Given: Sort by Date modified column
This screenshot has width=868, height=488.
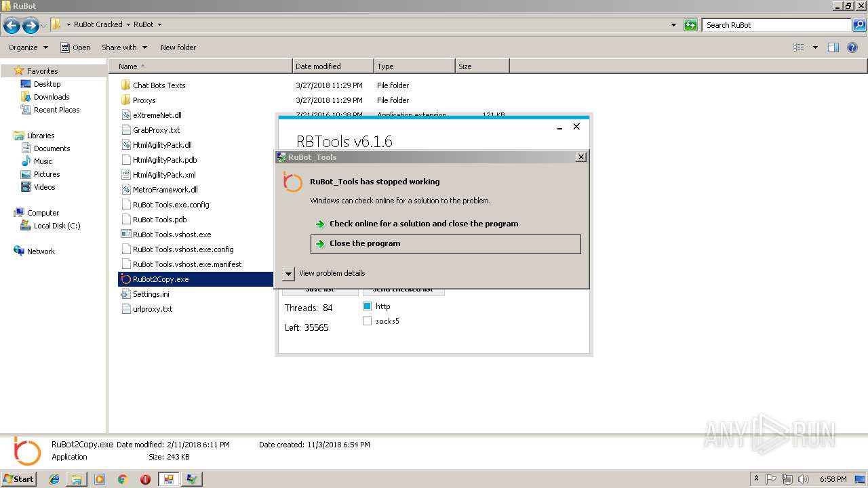Looking at the screenshot, I should coord(333,66).
